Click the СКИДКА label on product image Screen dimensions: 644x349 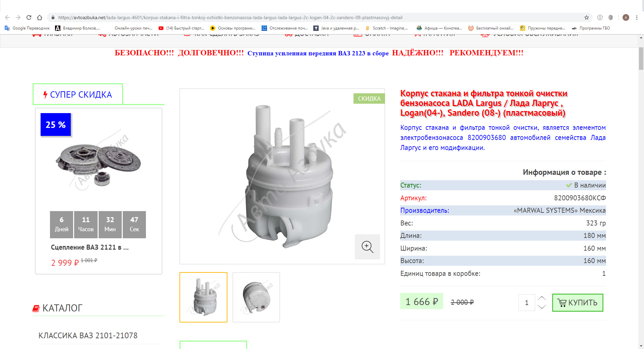click(369, 99)
